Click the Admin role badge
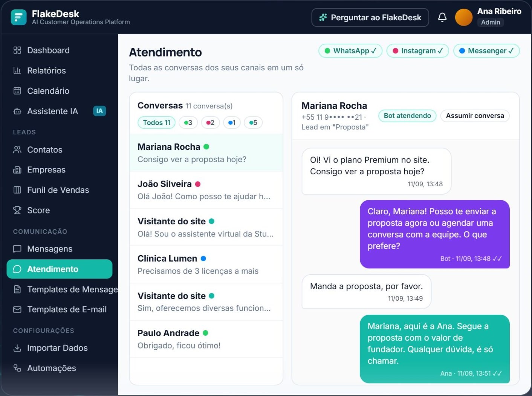 (x=491, y=22)
